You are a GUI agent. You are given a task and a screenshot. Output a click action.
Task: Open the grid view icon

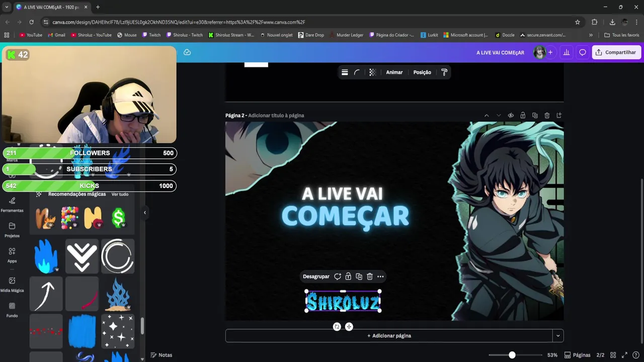tap(613, 355)
